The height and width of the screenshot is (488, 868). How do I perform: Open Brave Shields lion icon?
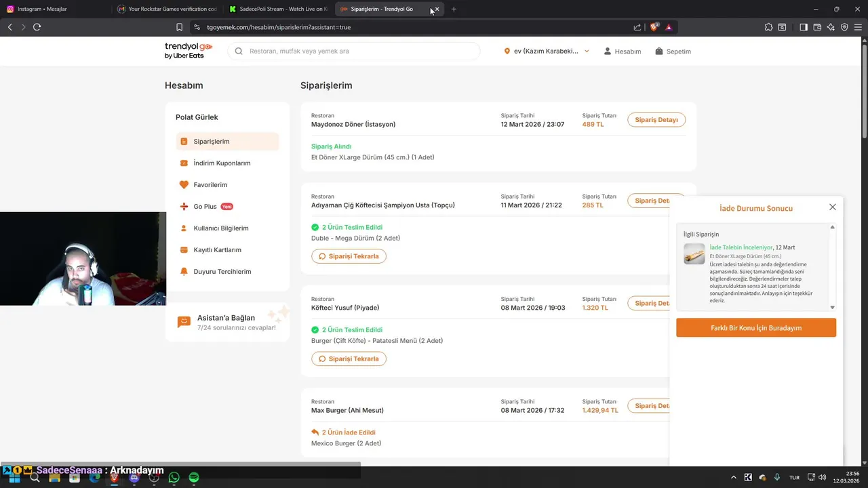654,27
